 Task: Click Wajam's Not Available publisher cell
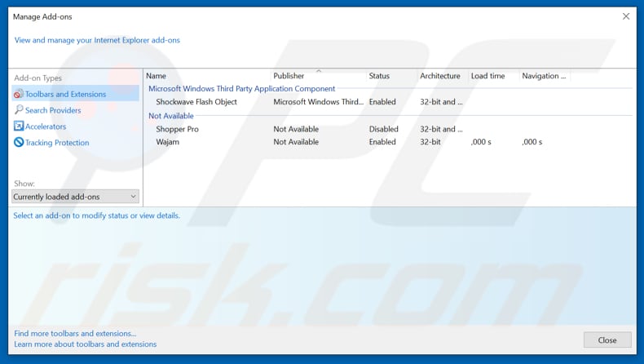point(296,141)
